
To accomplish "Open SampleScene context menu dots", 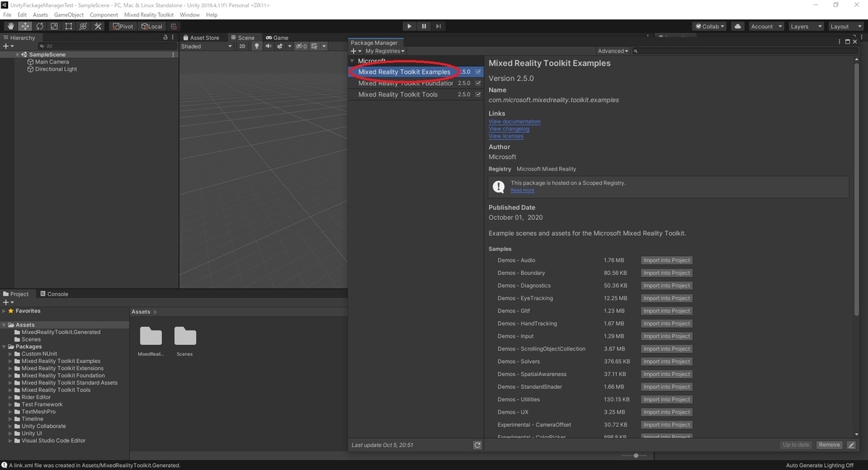I will point(173,54).
